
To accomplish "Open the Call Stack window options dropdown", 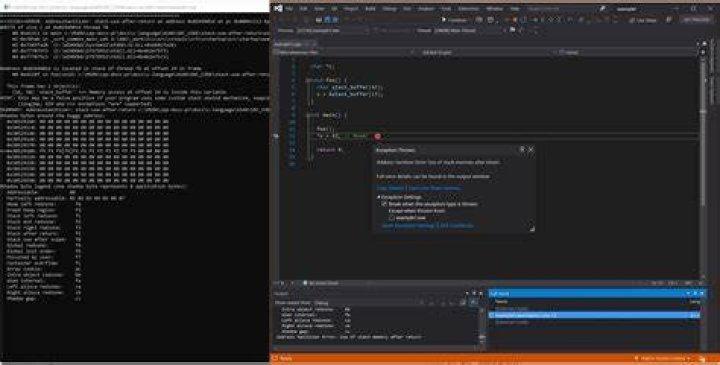I will click(688, 293).
